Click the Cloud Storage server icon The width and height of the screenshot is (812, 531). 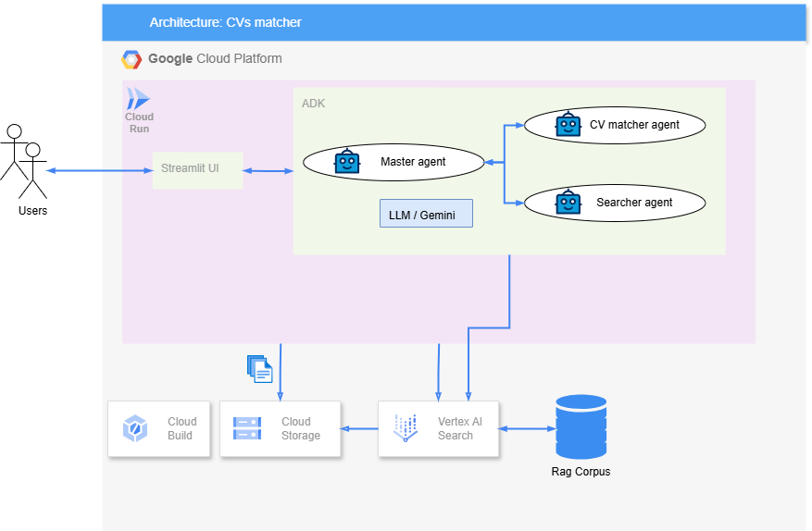247,428
